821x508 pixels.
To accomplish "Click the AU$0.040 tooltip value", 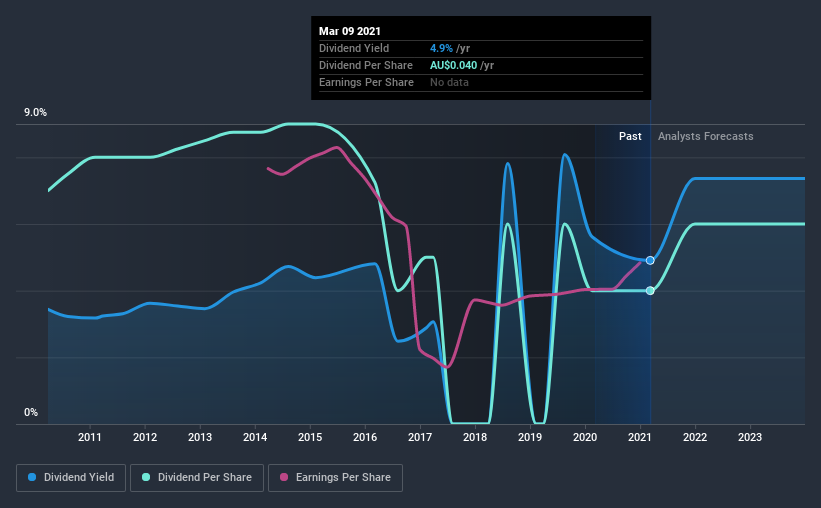I will click(x=453, y=65).
